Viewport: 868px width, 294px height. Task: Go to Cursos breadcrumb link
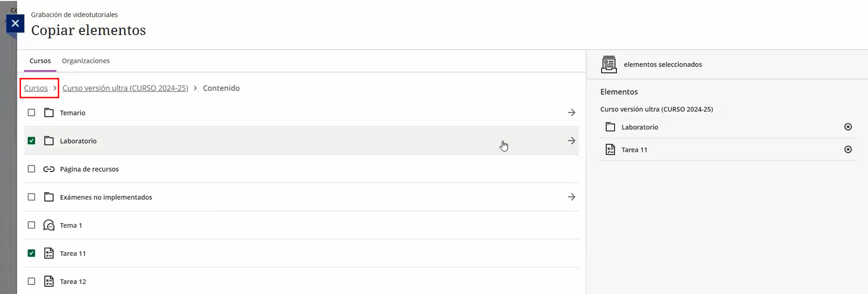36,88
